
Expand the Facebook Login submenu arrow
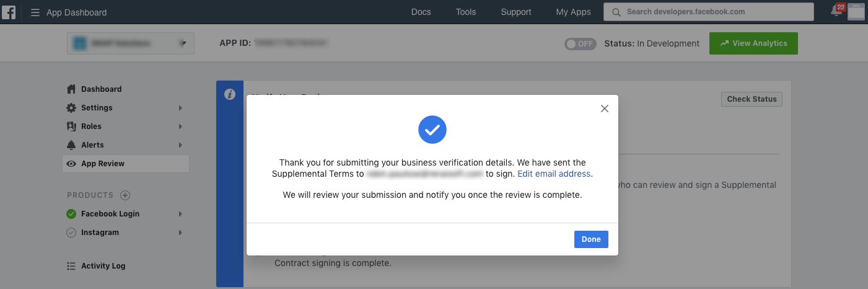tap(180, 214)
